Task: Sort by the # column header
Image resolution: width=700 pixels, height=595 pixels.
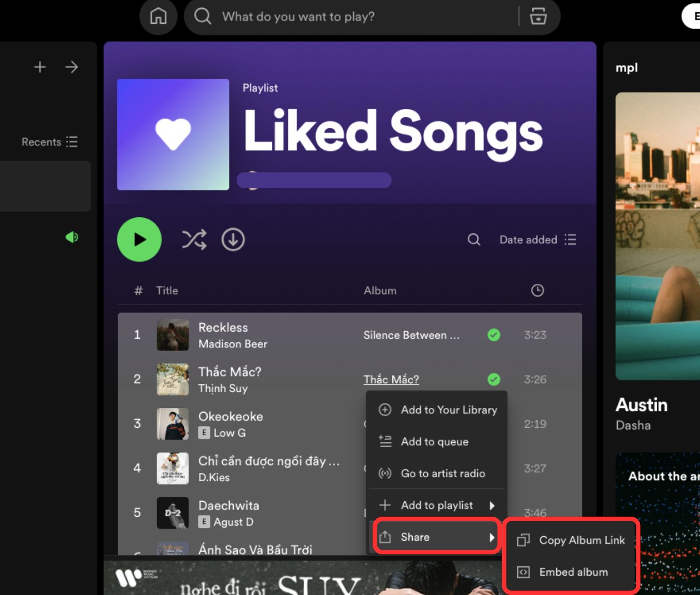Action: (139, 291)
